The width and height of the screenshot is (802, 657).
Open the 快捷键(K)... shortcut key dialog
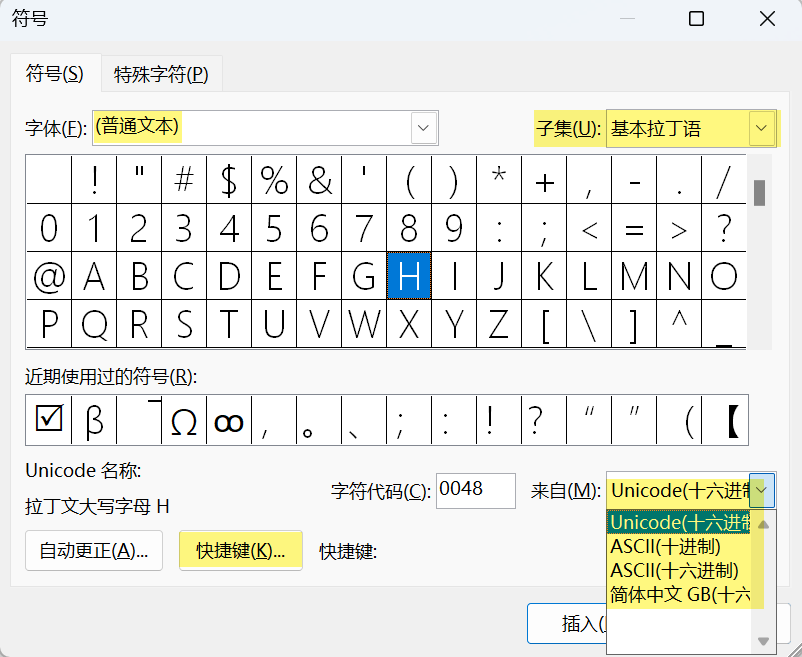(240, 551)
